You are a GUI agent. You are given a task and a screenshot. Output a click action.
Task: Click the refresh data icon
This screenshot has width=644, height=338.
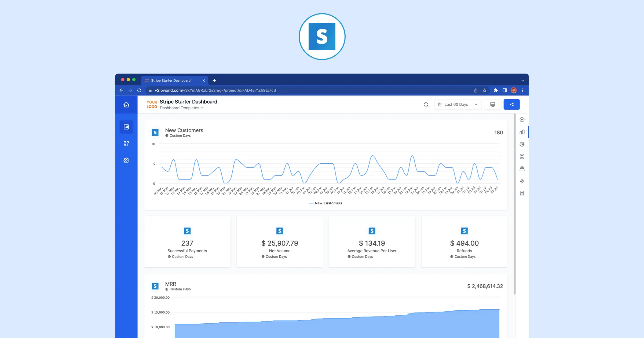click(x=426, y=105)
